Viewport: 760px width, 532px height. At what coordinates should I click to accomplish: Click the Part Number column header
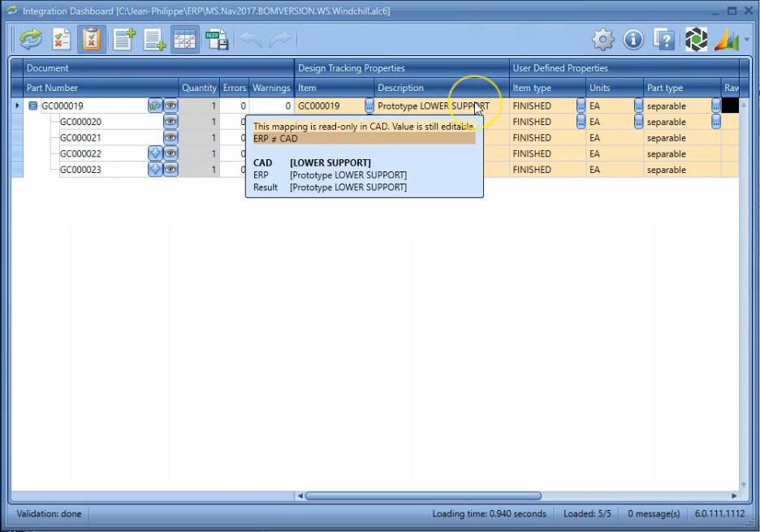tap(101, 88)
